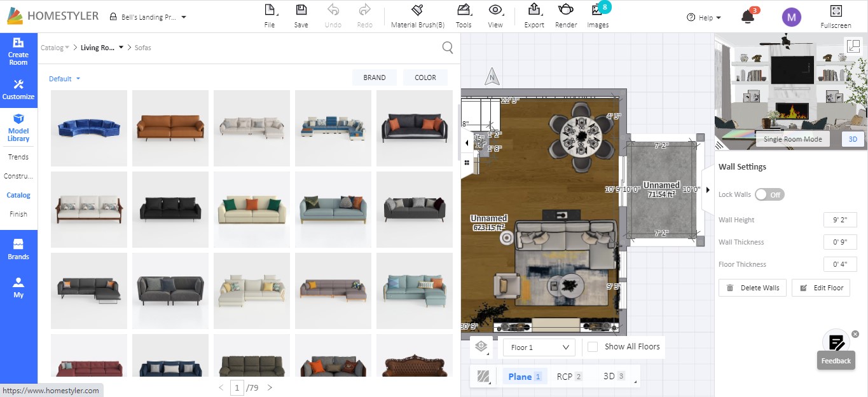
Task: Click the Delete Walls button
Action: 753,288
